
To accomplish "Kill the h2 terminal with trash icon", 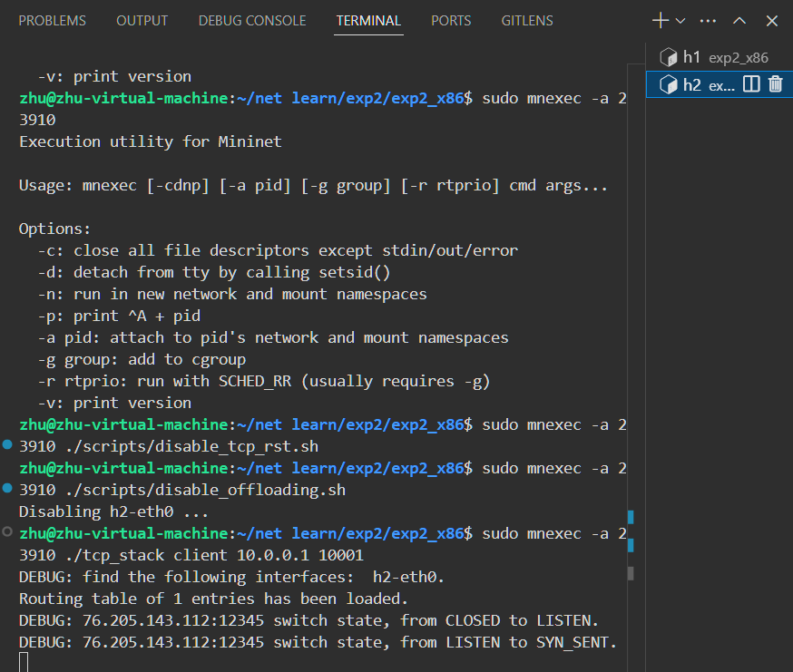I will coord(775,84).
